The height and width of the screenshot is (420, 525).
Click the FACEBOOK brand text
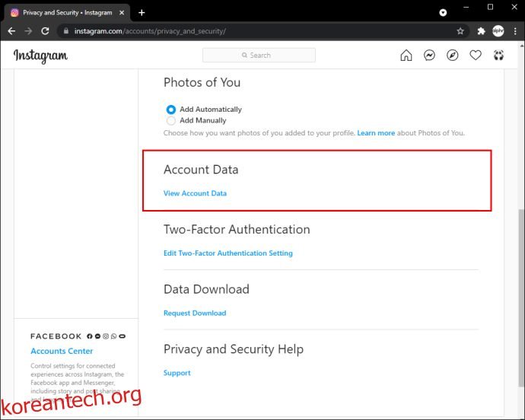pyautogui.click(x=56, y=336)
